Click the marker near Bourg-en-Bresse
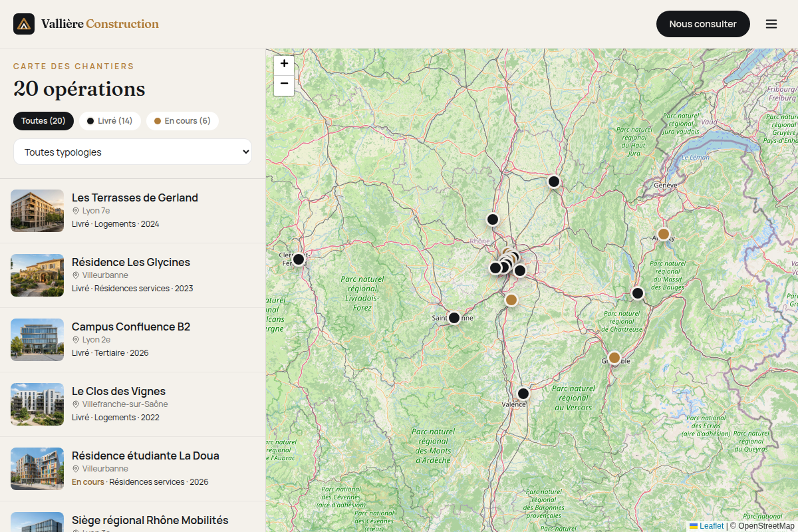Screen dimensions: 798x532 554,182
